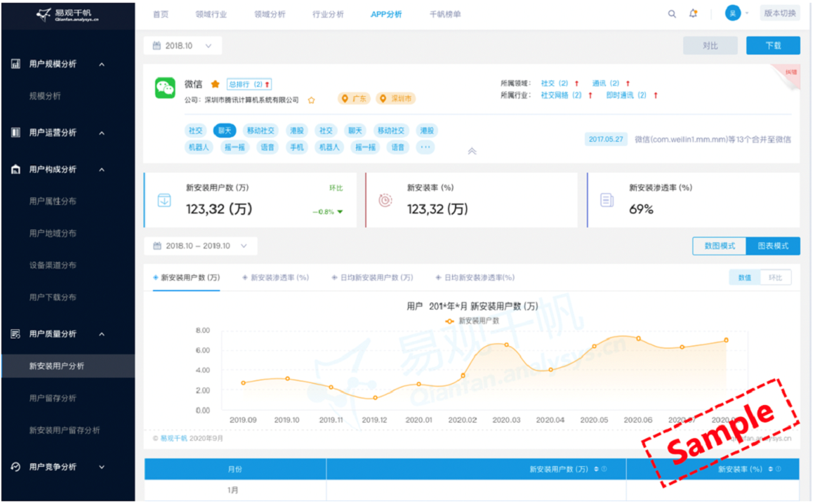This screenshot has height=504, width=815.
Task: Click the orange favorite star beside 微信
Action: click(216, 84)
